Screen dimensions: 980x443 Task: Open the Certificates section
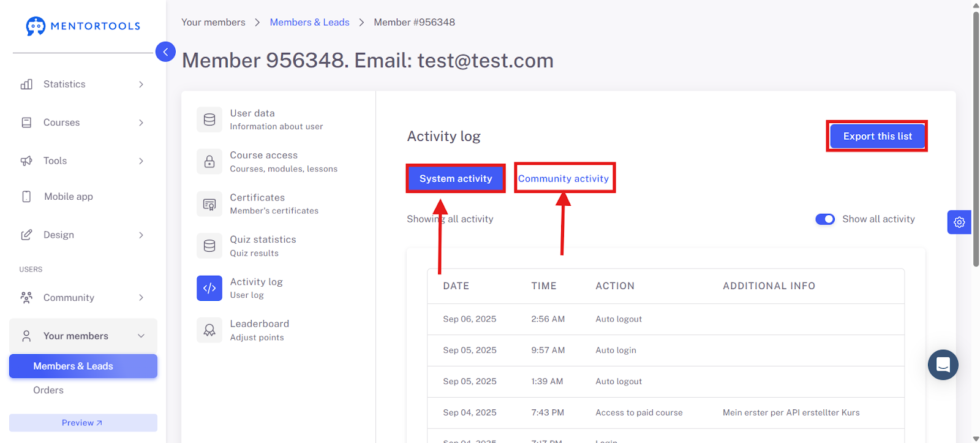point(274,204)
